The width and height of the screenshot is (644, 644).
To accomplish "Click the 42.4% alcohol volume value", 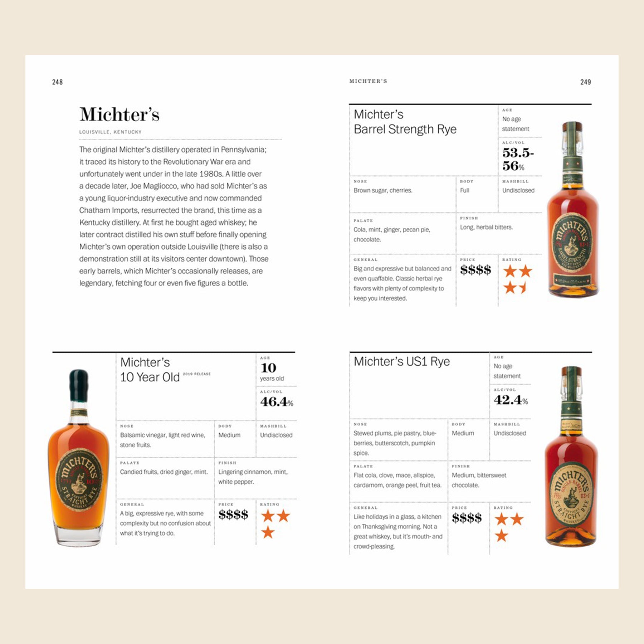I will tap(511, 400).
